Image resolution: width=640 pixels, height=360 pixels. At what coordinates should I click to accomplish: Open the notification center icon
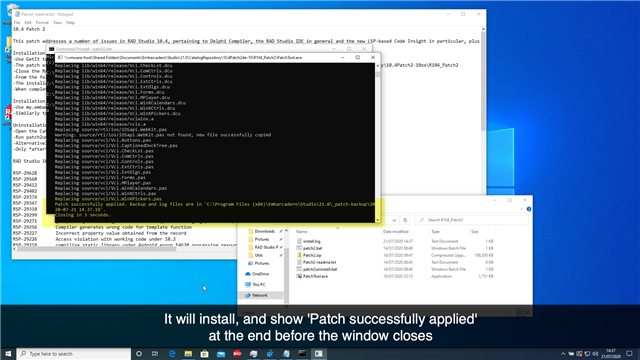[629, 353]
